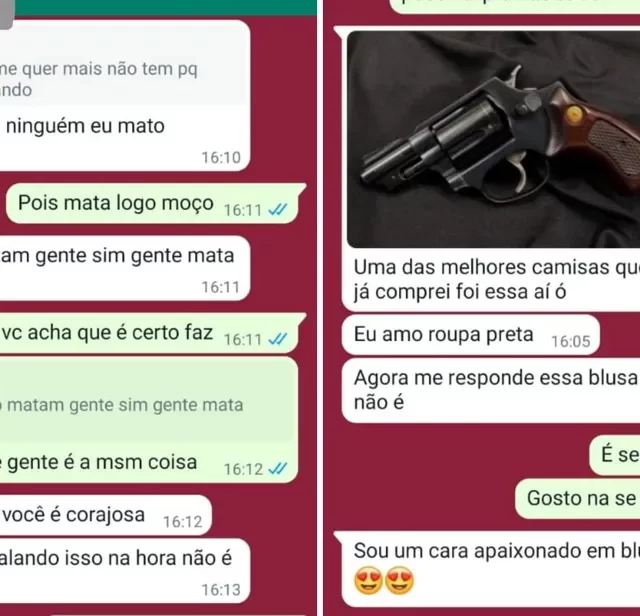Tap the "Gosto na se" sent bubble
The width and height of the screenshot is (640, 616).
578,498
